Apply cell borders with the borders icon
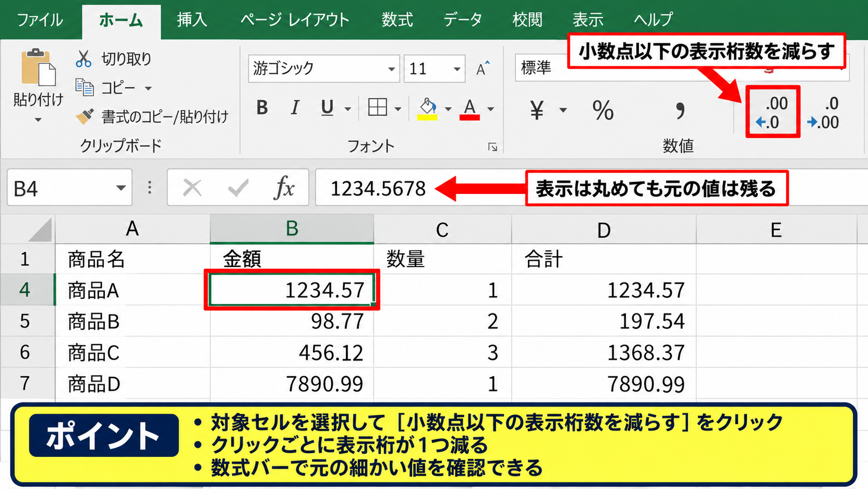 coord(377,108)
